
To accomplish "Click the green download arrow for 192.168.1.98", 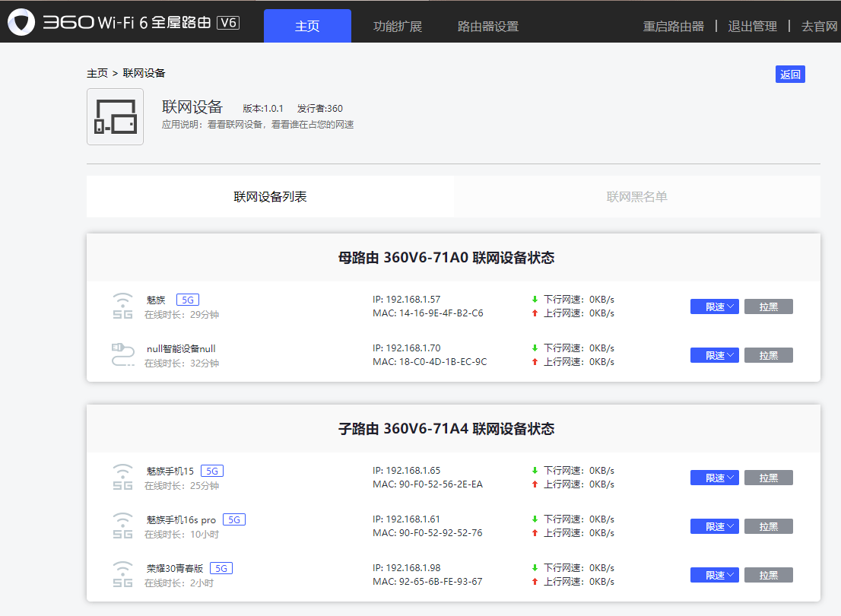I will tap(535, 567).
